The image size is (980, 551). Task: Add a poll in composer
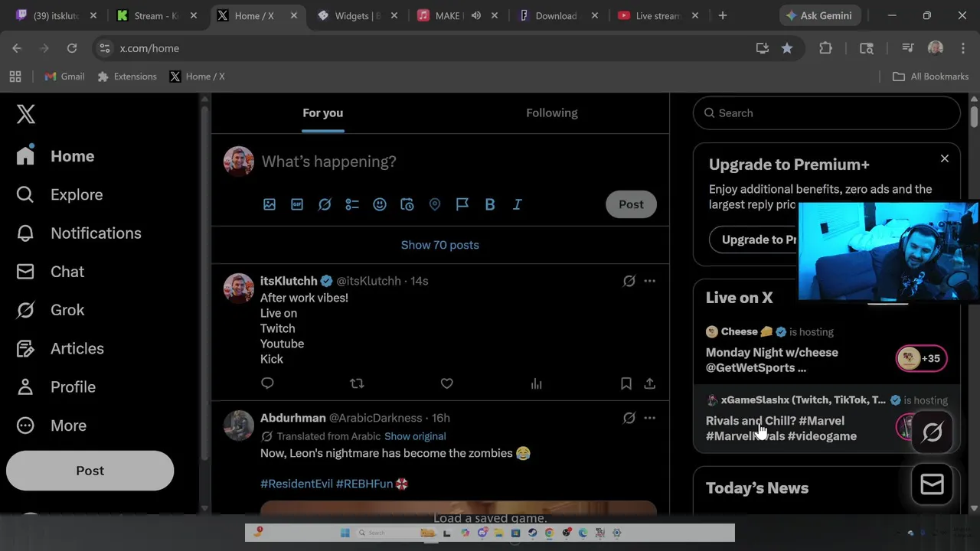coord(352,204)
